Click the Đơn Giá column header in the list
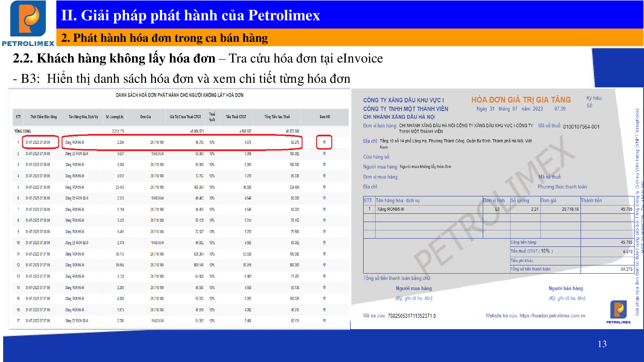The width and height of the screenshot is (644, 362). (x=146, y=117)
